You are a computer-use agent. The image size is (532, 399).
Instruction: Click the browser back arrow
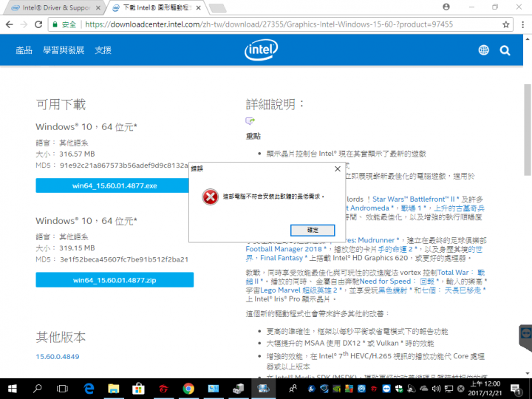click(10, 24)
